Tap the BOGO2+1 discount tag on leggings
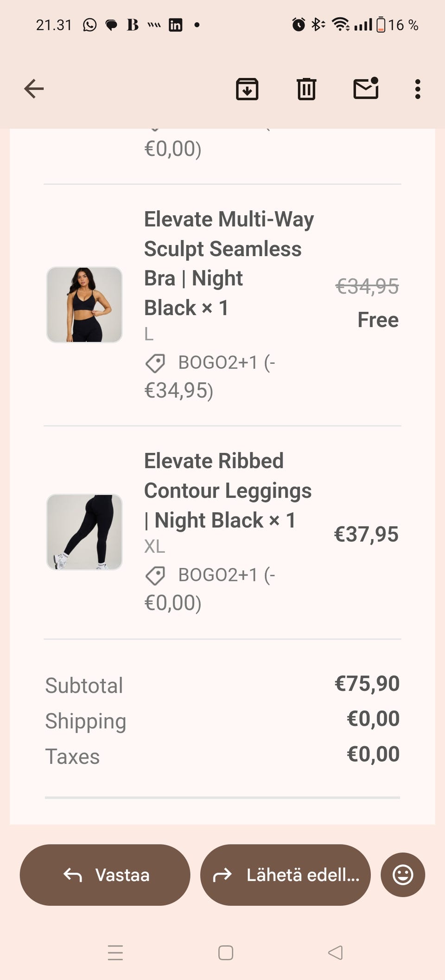 point(210,575)
